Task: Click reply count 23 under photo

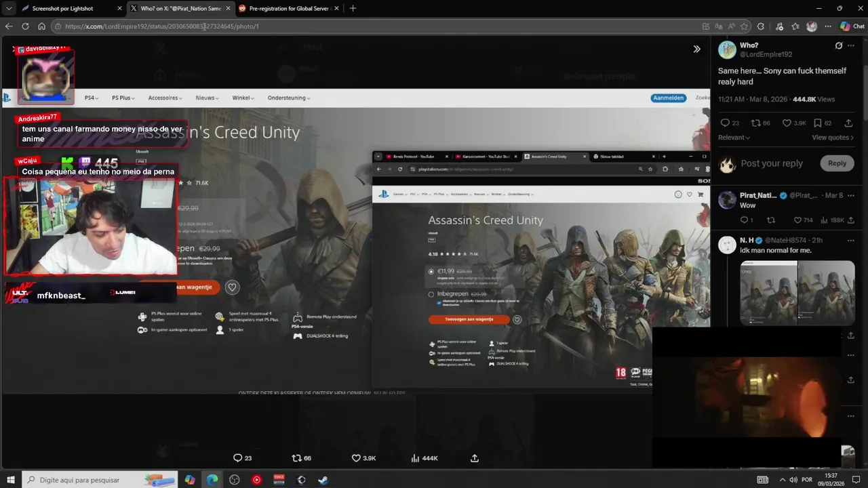Action: (x=242, y=458)
